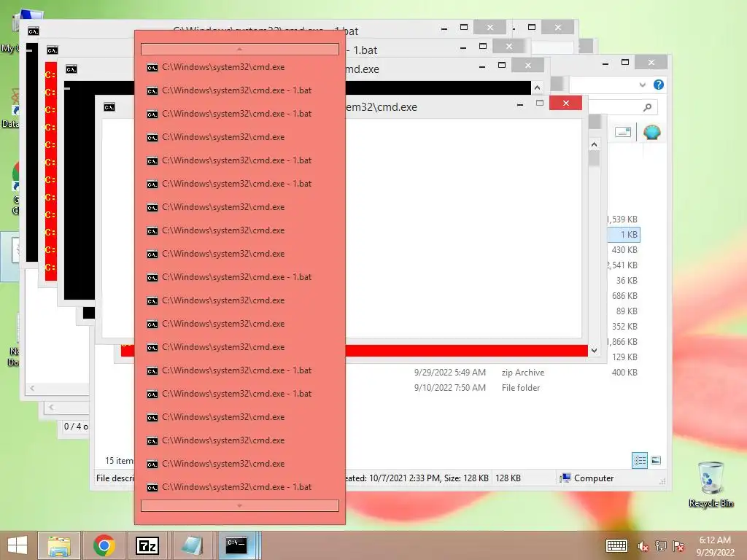
Task: Open the front cmd.exe window system menu icon
Action: pyautogui.click(x=109, y=107)
